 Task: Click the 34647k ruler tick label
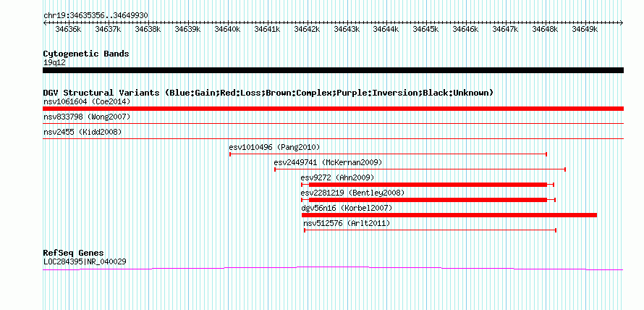pyautogui.click(x=504, y=29)
